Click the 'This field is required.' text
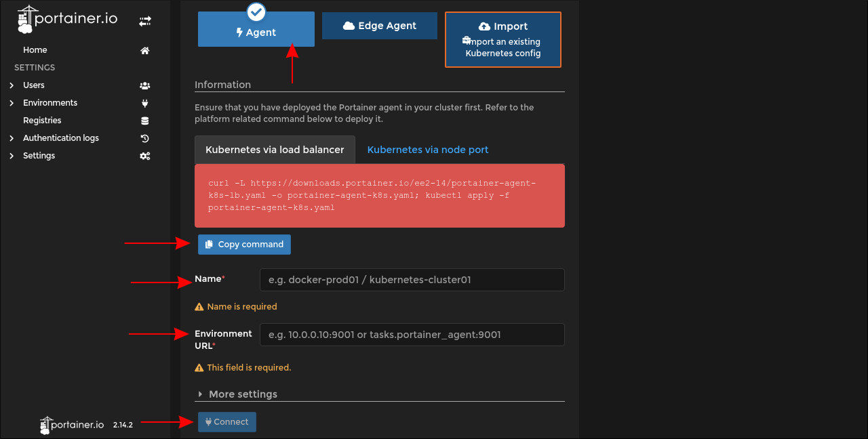The image size is (868, 439). (x=249, y=368)
